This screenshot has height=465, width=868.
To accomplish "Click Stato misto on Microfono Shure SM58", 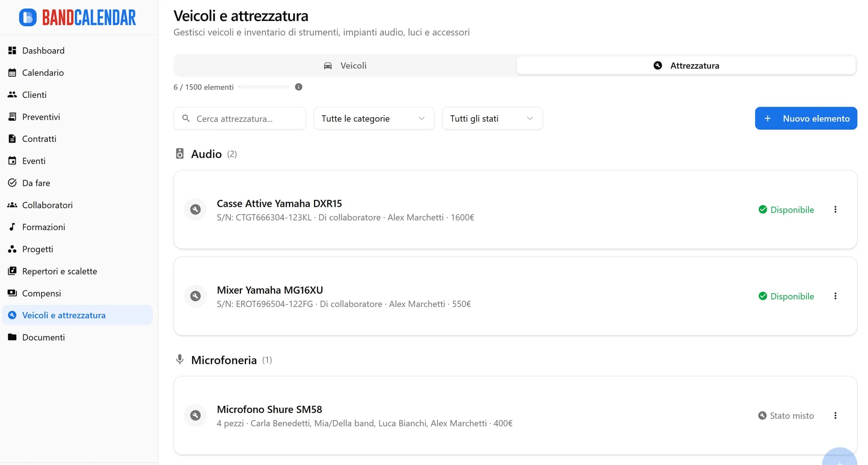I will point(786,415).
